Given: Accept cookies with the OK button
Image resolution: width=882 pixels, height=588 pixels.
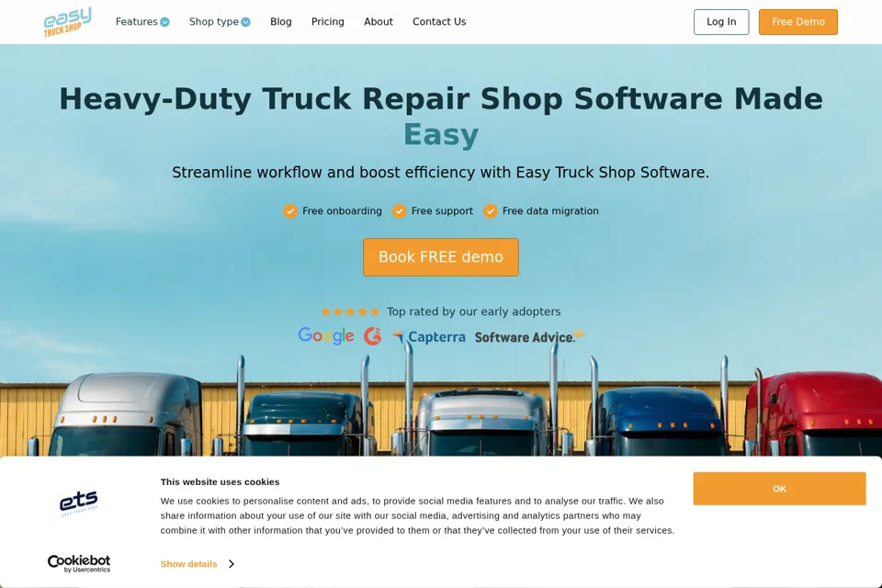Looking at the screenshot, I should [780, 489].
